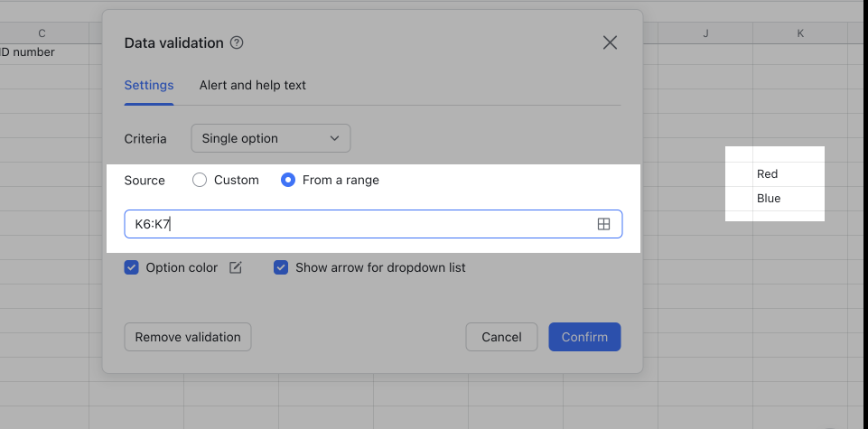Click the edit pencil icon next to Option color
Viewport: 868px width, 429px height.
[x=236, y=267]
